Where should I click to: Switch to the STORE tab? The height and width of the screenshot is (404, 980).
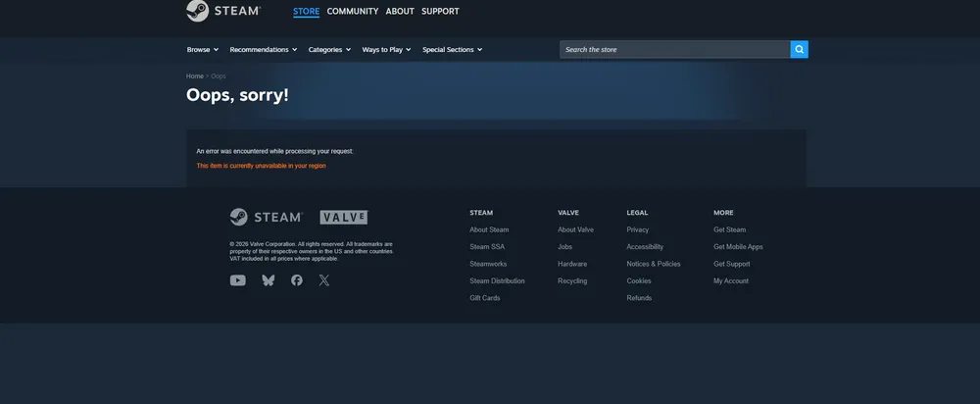[x=306, y=11]
